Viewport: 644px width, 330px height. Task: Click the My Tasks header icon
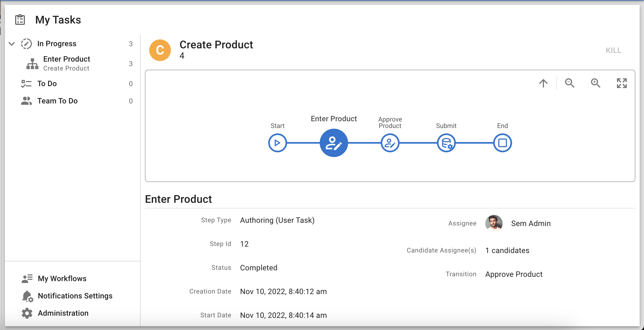(20, 20)
